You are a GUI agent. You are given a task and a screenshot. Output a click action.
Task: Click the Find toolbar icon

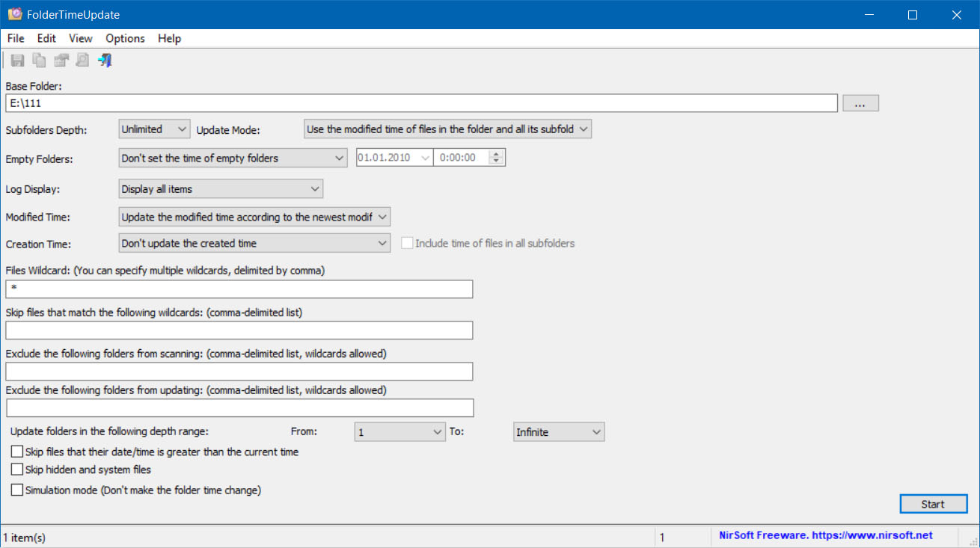click(x=82, y=61)
